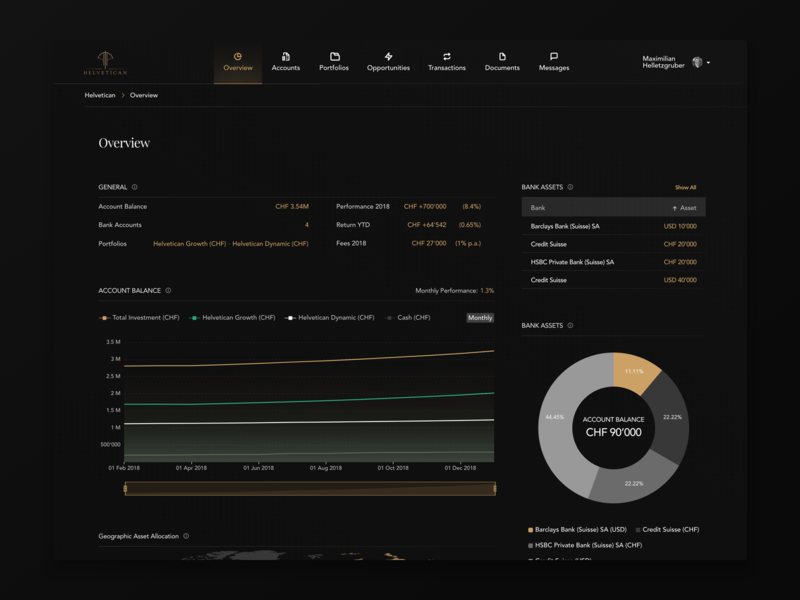Viewport: 800px width, 600px height.
Task: Click Credit Suisse row with CHF 20'000
Action: tap(613, 244)
